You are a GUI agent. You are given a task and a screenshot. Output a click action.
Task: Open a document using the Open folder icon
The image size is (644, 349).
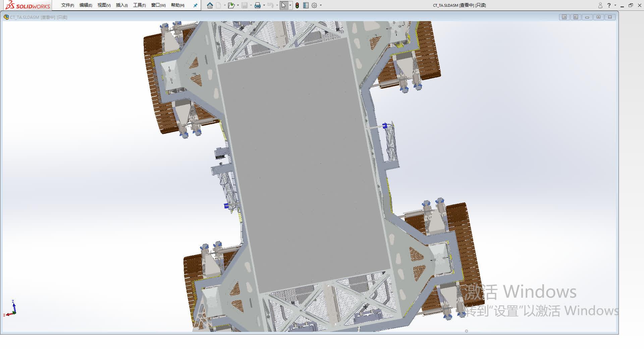[232, 5]
